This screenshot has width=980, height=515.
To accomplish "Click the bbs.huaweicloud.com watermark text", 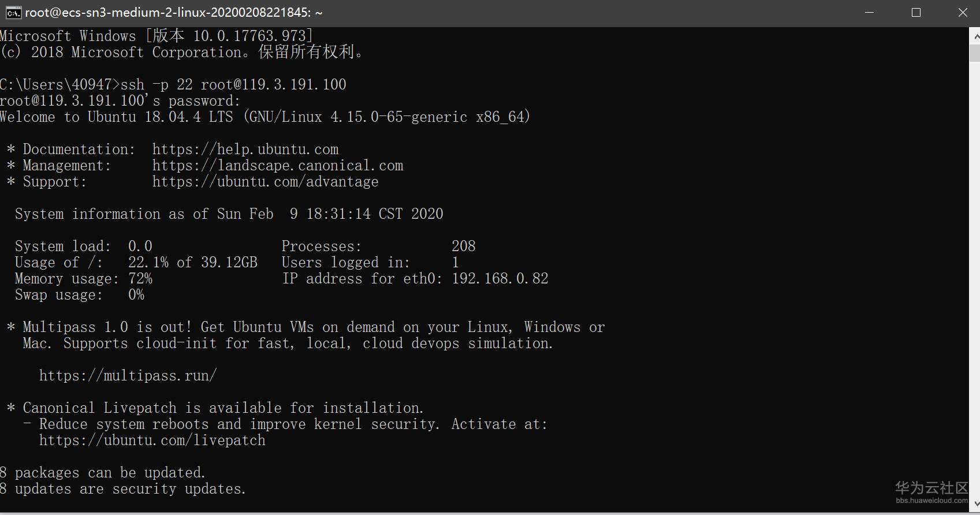I will tap(931, 501).
